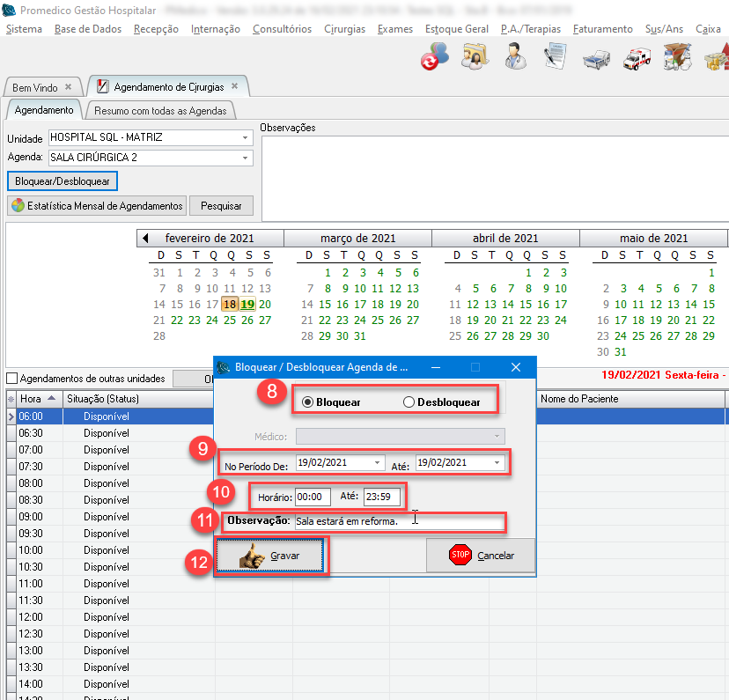Viewport: 729px width, 700px height.
Task: Open the Até end date picker
Action: click(x=497, y=463)
